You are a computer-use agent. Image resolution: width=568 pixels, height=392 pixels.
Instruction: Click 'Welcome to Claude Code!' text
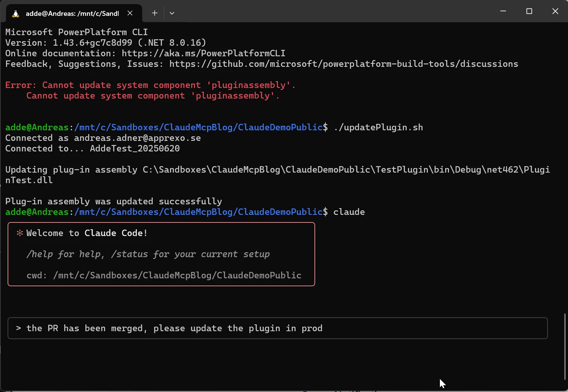tap(87, 233)
